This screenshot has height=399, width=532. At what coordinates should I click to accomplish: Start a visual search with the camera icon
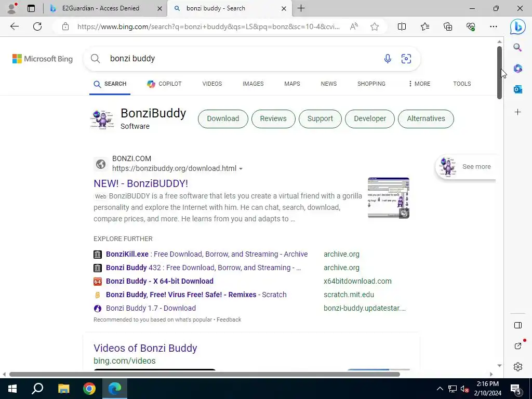(x=406, y=59)
